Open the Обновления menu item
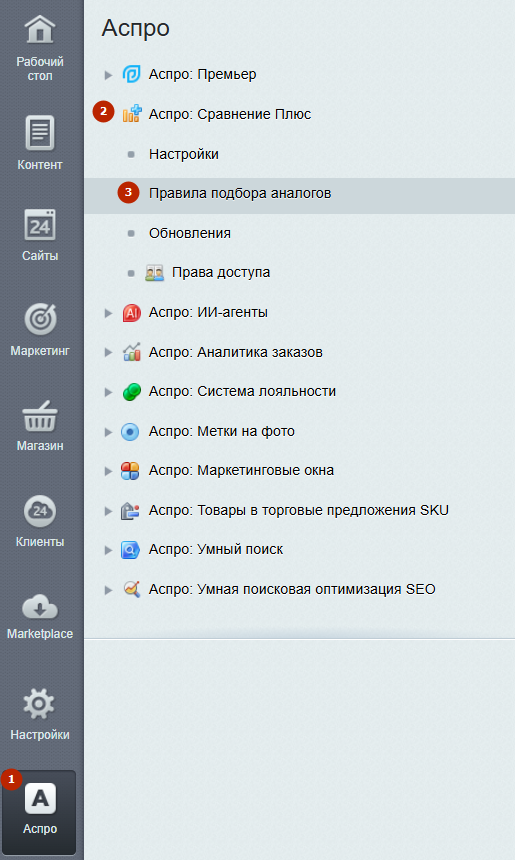 click(190, 233)
